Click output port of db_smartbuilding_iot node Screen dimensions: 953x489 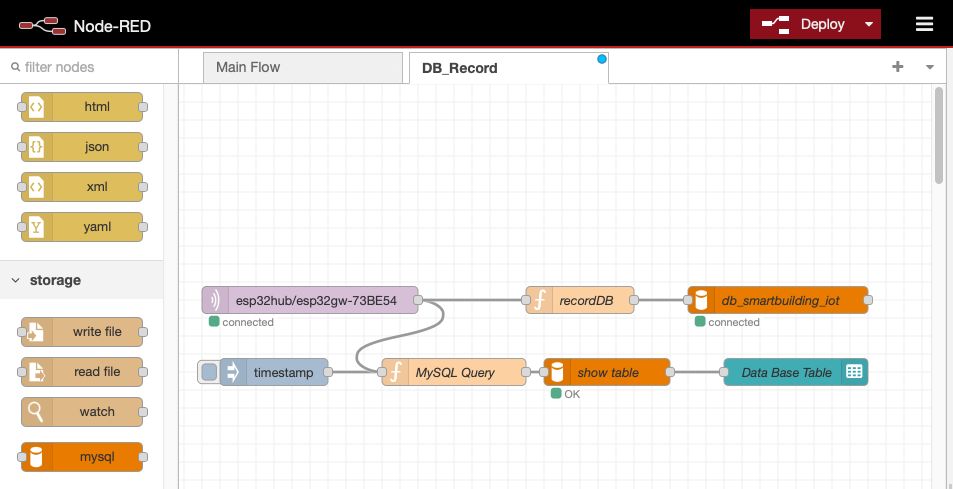[868, 300]
